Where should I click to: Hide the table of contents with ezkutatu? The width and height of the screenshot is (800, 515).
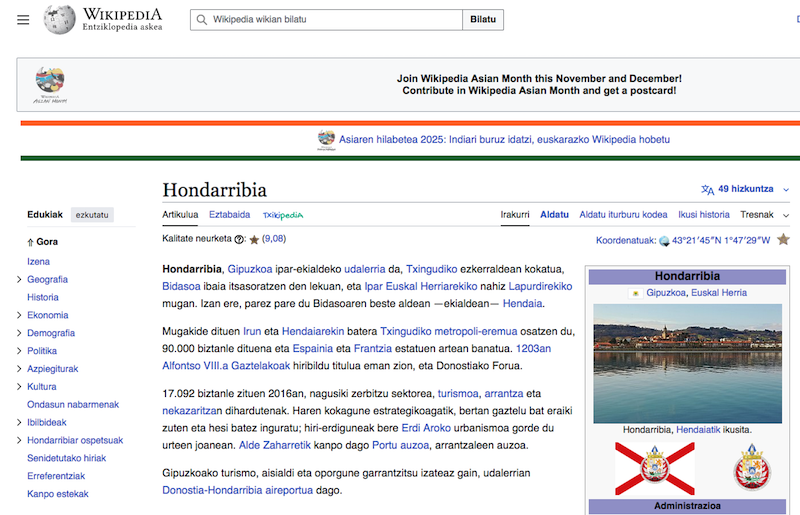(92, 214)
